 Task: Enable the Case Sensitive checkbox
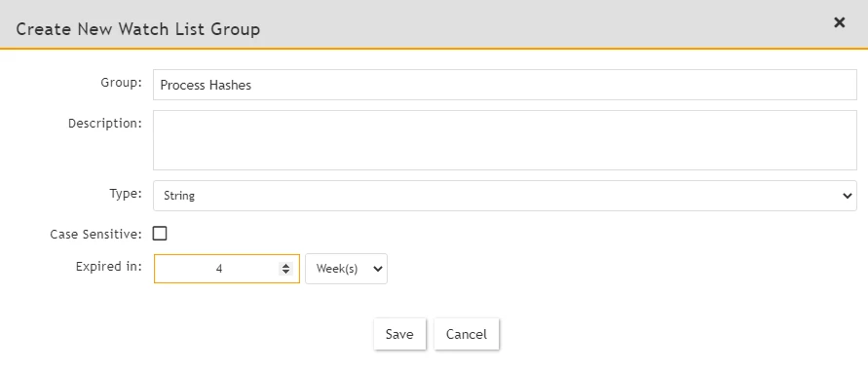[160, 234]
